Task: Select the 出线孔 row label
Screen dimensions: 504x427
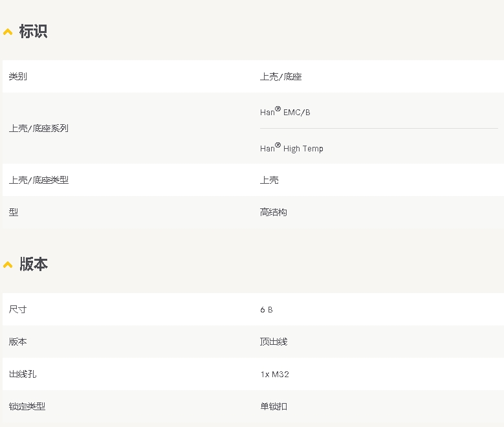Action: point(23,374)
